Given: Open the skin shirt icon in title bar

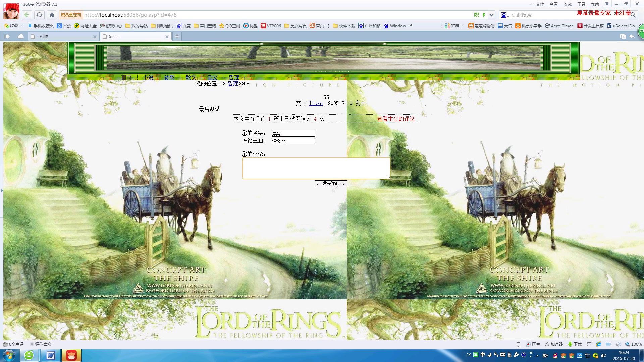Looking at the screenshot, I should (606, 4).
